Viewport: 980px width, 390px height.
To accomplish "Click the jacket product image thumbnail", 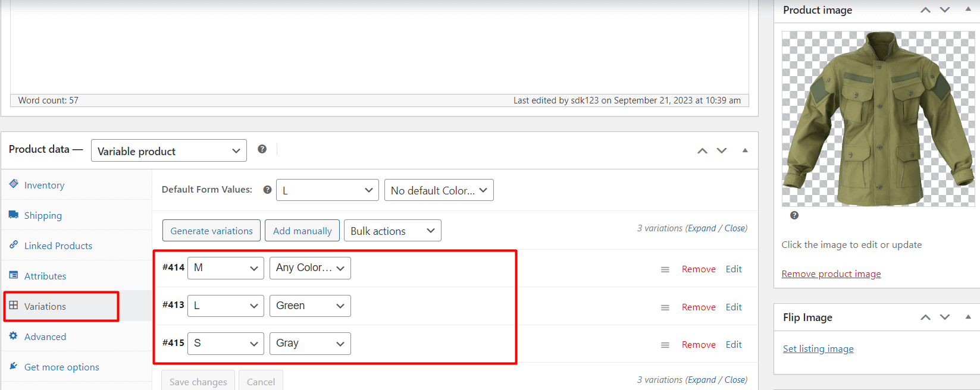I will pyautogui.click(x=878, y=119).
